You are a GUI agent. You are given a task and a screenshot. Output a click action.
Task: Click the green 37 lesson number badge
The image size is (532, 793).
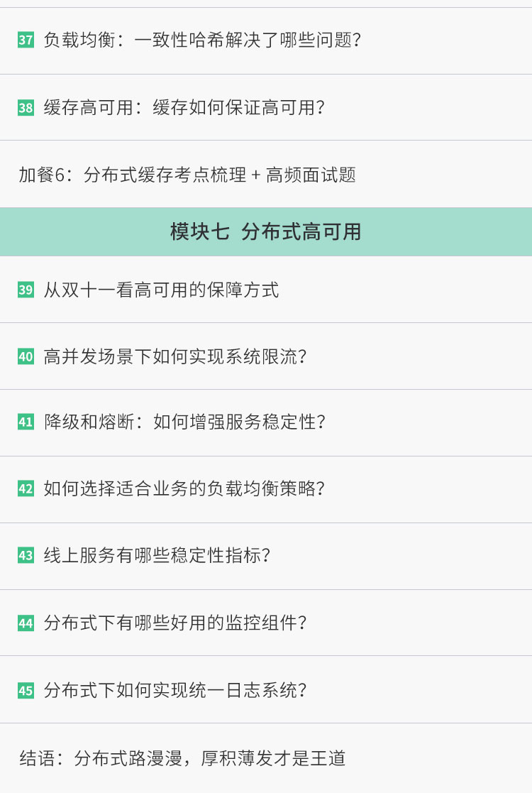tap(26, 40)
